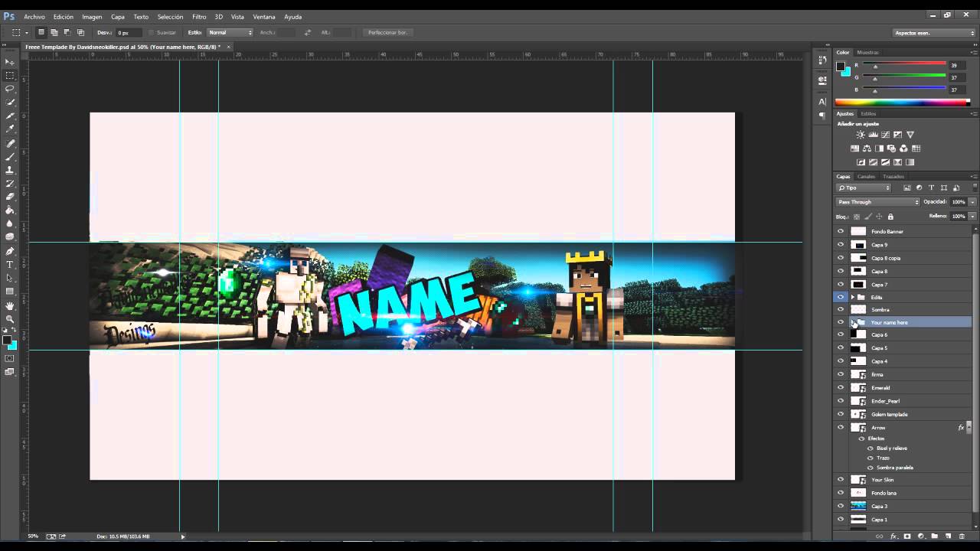Screen dimensions: 980x551
Task: Click the Perfeccionar borde button
Action: (x=388, y=32)
